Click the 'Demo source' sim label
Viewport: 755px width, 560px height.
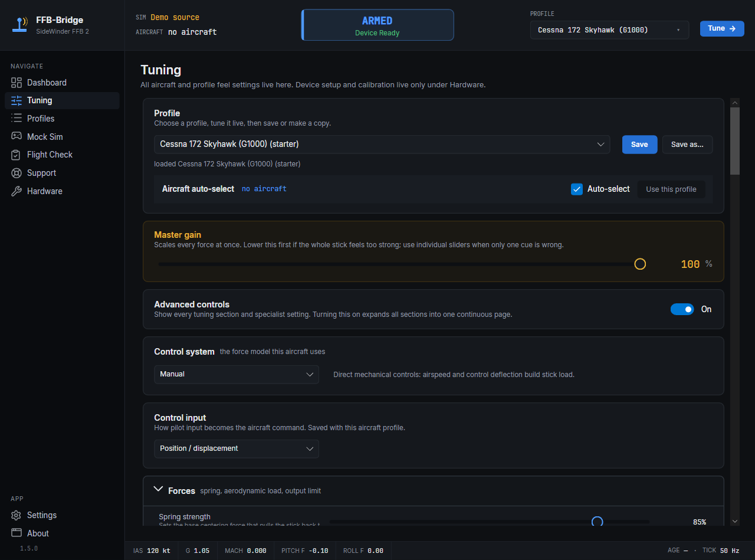click(175, 17)
